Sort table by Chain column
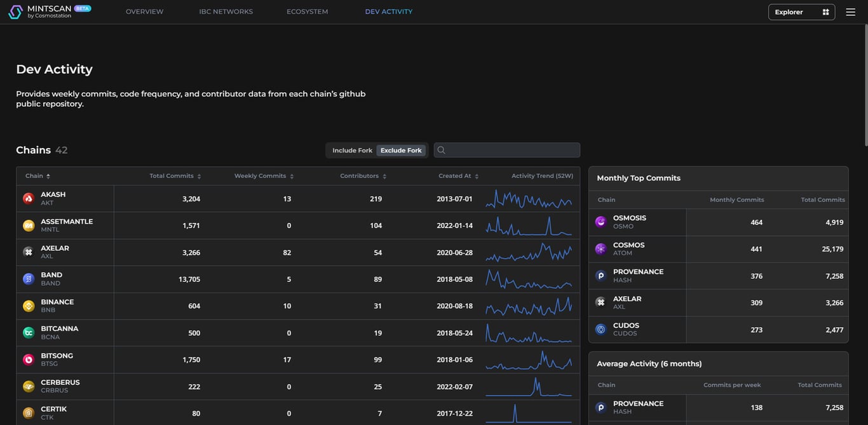This screenshot has height=425, width=868. [37, 176]
